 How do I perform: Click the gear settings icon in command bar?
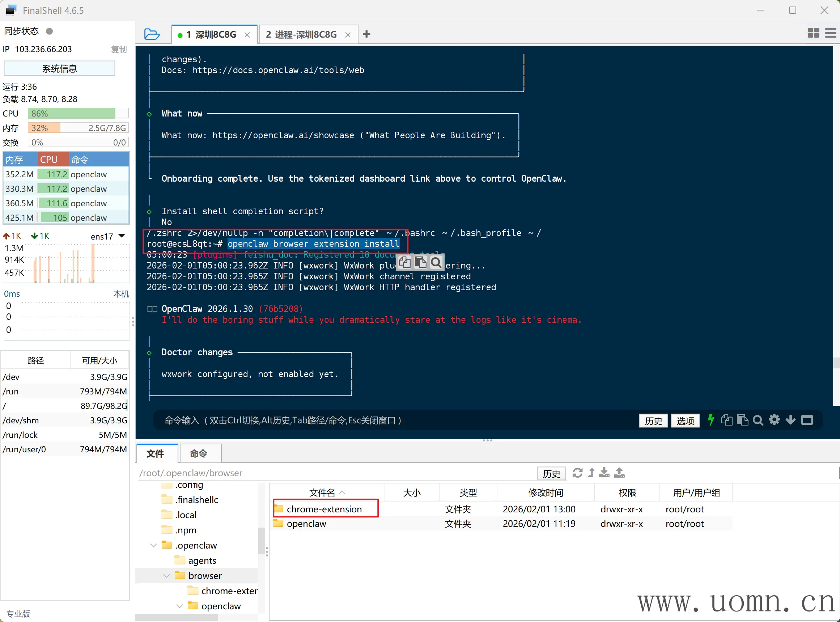(x=774, y=420)
